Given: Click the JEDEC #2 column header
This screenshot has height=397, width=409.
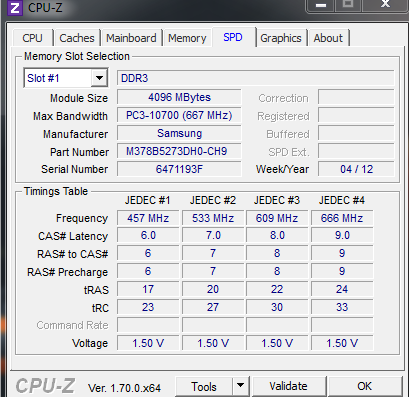Looking at the screenshot, I should [x=213, y=200].
